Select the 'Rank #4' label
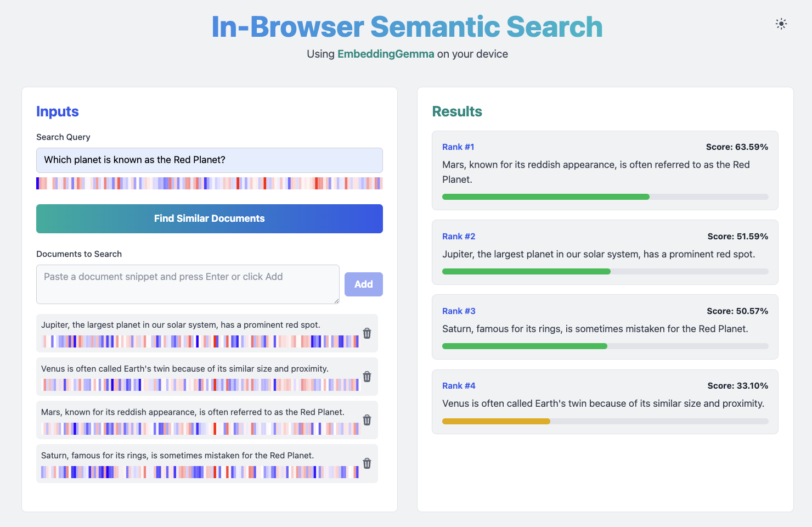Viewport: 812px width, 527px height. pos(459,386)
